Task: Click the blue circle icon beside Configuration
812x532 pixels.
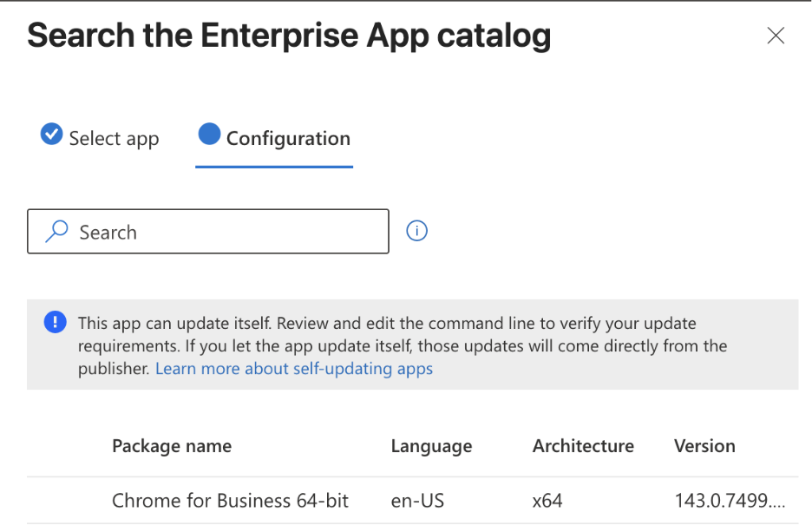Action: 209,135
